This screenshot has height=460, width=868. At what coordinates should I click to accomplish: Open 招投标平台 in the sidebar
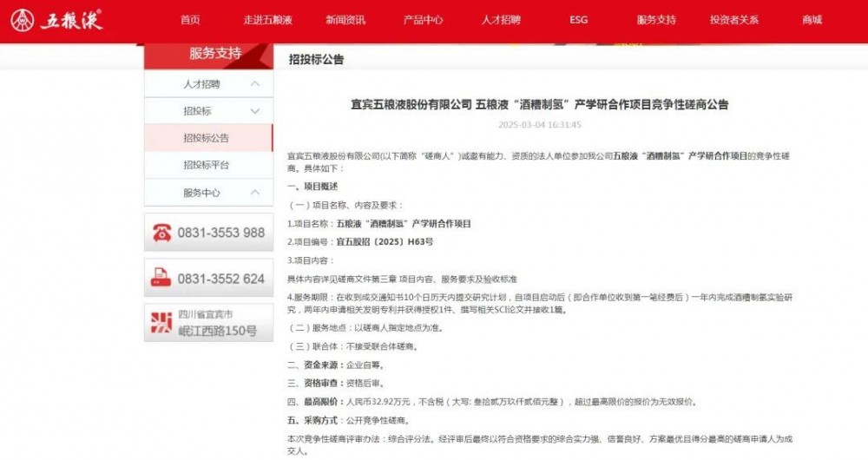[207, 165]
